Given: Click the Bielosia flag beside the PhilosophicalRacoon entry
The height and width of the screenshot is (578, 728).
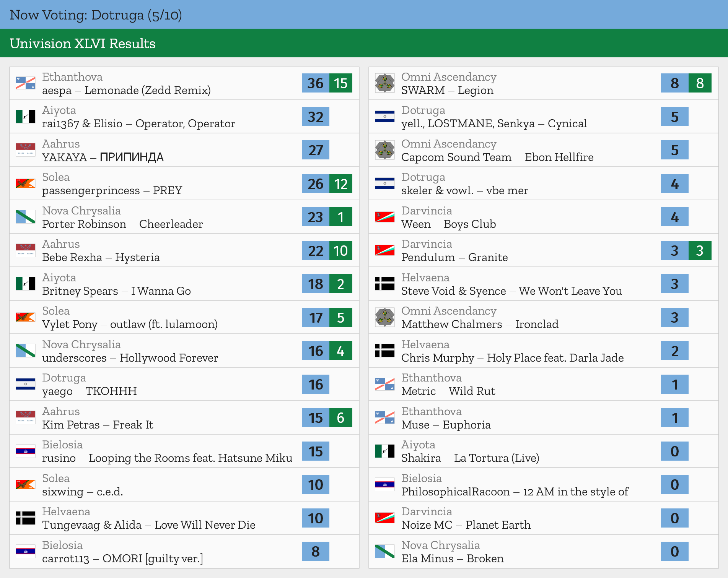Looking at the screenshot, I should (x=385, y=485).
